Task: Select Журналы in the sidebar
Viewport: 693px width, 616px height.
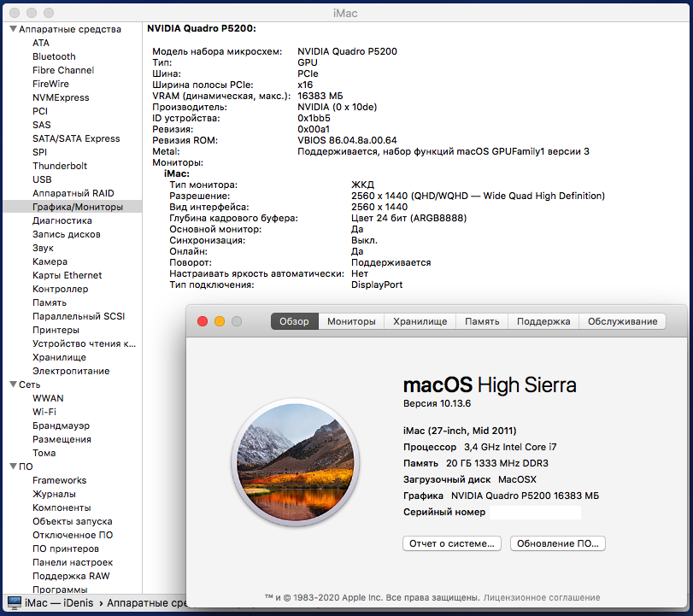Action: point(54,494)
